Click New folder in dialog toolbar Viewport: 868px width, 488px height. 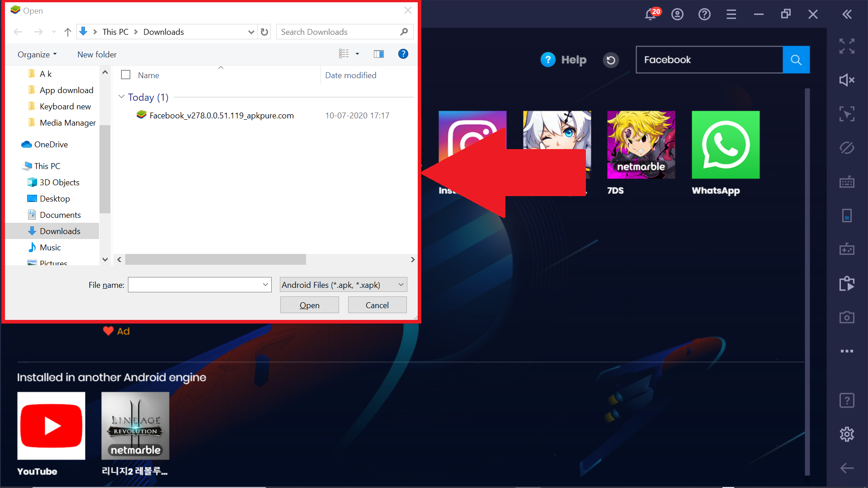97,54
